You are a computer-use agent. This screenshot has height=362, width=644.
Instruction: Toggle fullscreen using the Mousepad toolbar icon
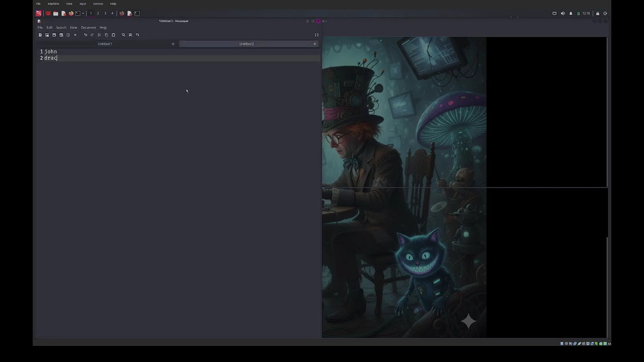[316, 35]
